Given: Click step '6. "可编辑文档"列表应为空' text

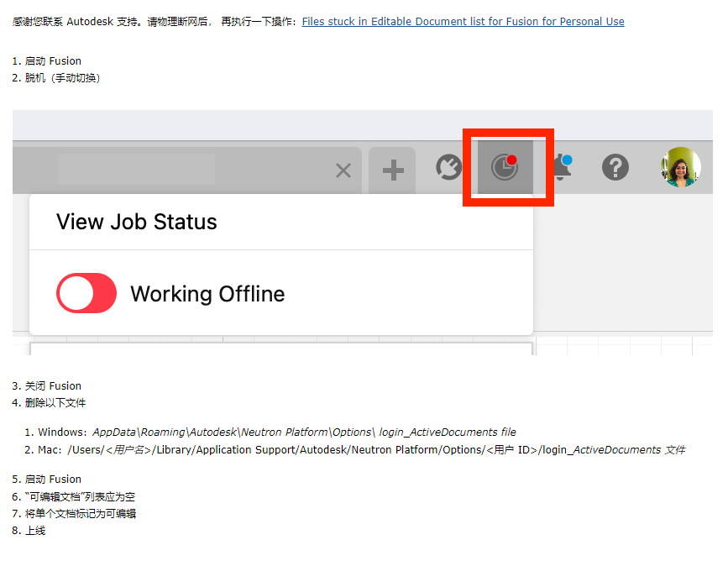Looking at the screenshot, I should 74,497.
